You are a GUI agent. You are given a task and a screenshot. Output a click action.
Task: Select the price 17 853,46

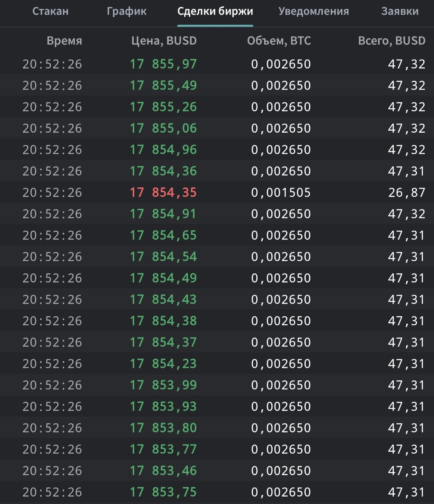[x=163, y=471]
